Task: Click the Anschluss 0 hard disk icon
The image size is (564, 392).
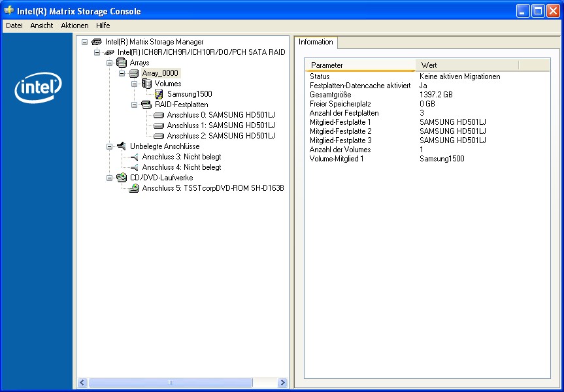Action: (x=159, y=116)
